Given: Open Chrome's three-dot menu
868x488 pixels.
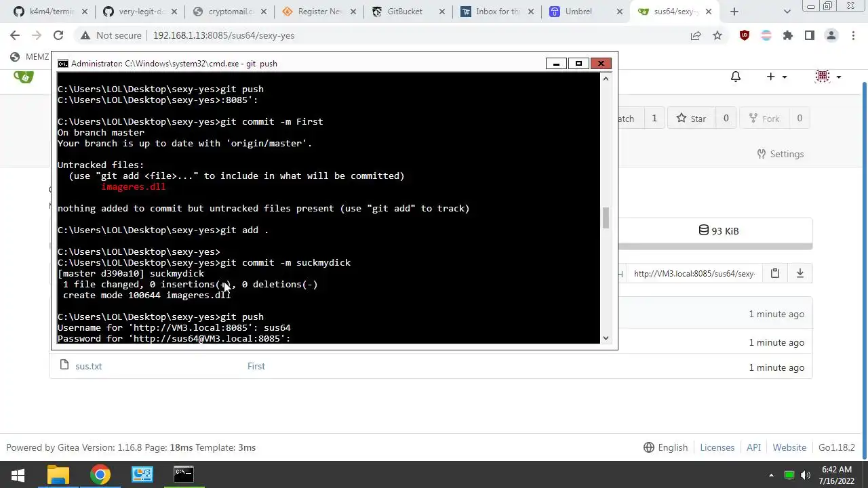Looking at the screenshot, I should (853, 35).
